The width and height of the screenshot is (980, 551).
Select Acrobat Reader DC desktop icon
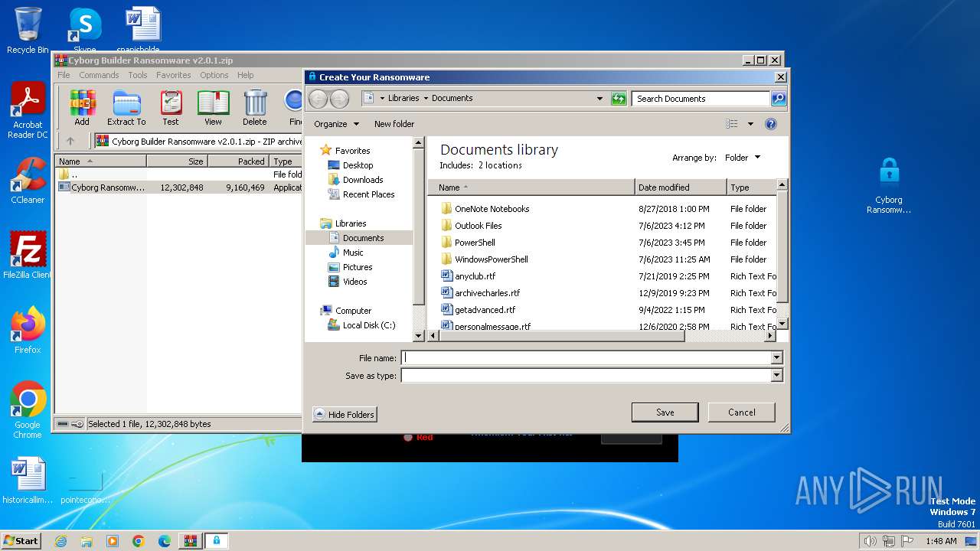28,111
